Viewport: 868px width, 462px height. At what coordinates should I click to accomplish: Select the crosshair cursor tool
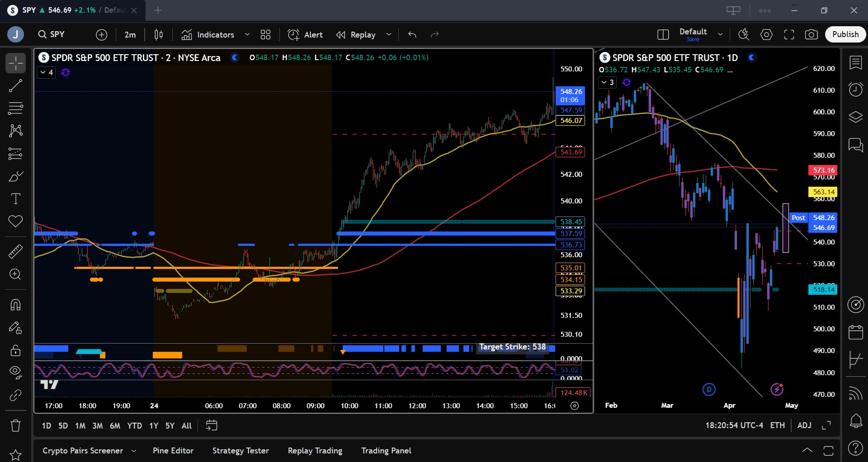pos(15,63)
